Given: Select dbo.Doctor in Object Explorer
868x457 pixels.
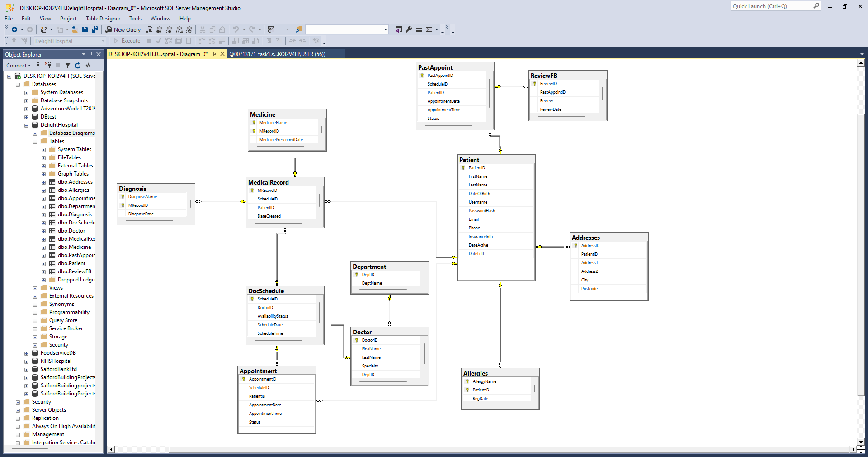Looking at the screenshot, I should coord(71,231).
